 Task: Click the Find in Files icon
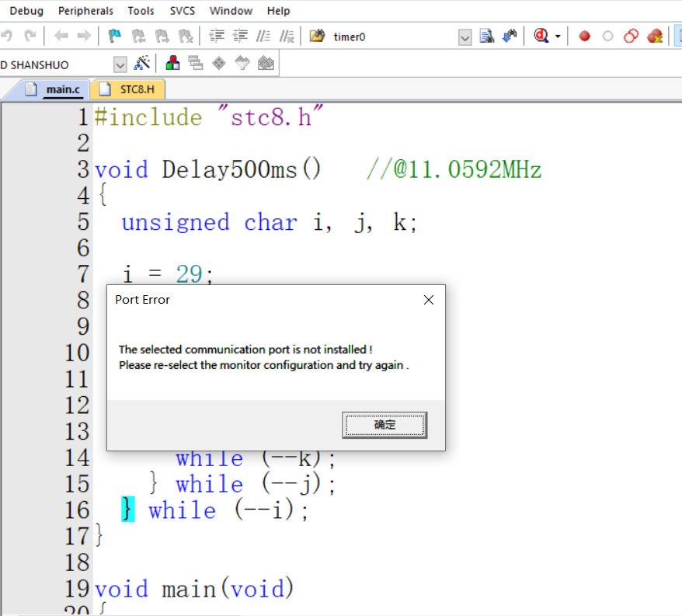click(487, 37)
